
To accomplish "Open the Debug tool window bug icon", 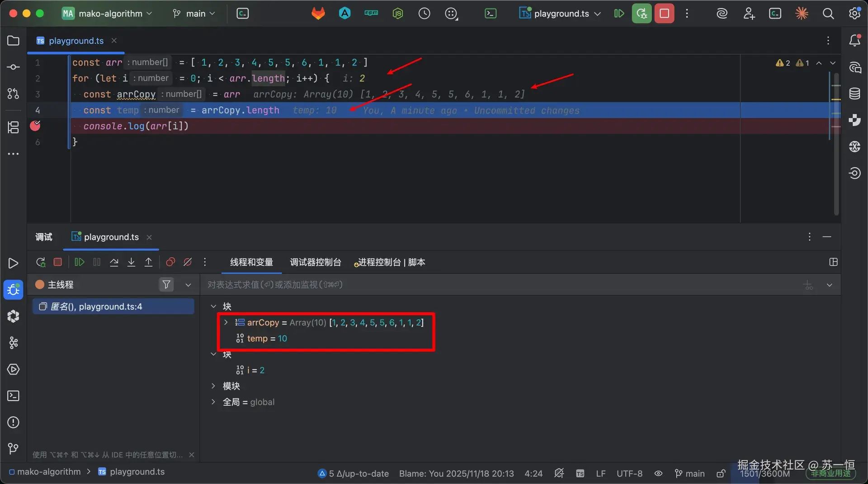I will (x=13, y=290).
